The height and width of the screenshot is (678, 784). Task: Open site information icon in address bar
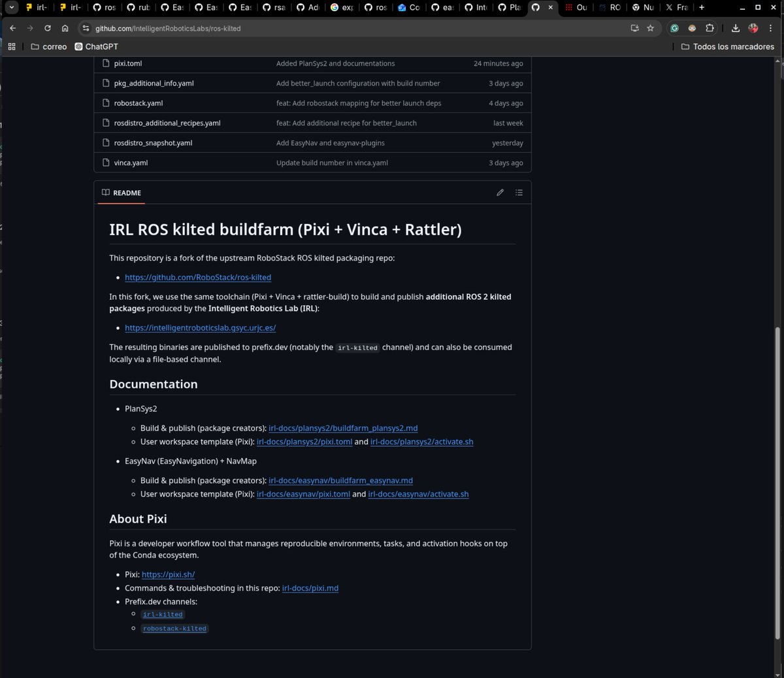[x=86, y=28]
